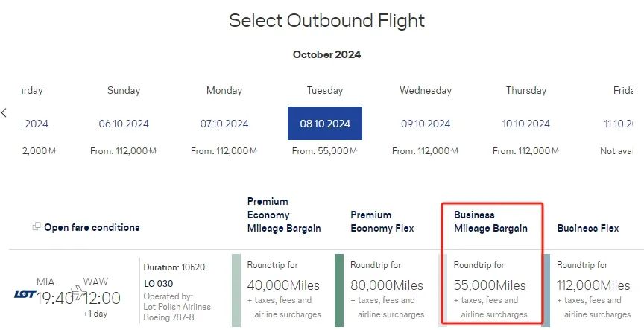Choose 112,000 Miles Business Flex fare
The height and width of the screenshot is (330, 644).
(x=593, y=291)
